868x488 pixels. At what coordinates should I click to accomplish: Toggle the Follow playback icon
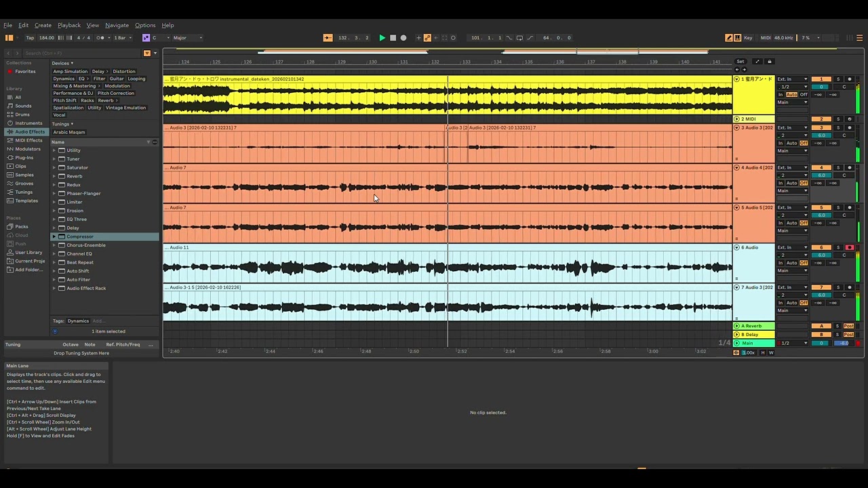point(328,38)
